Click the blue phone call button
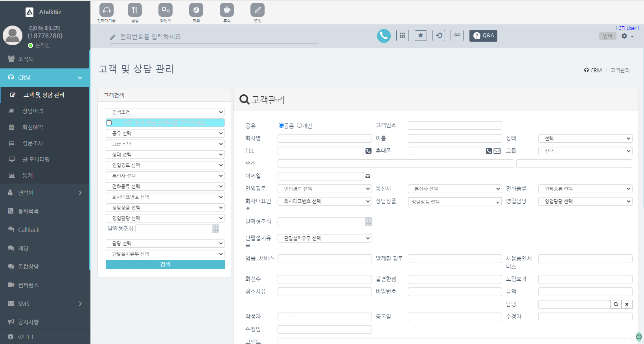This screenshot has height=344, width=644. (384, 36)
